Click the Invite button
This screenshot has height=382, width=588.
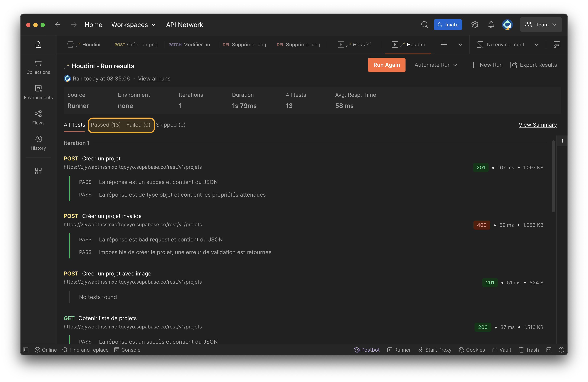tap(448, 25)
